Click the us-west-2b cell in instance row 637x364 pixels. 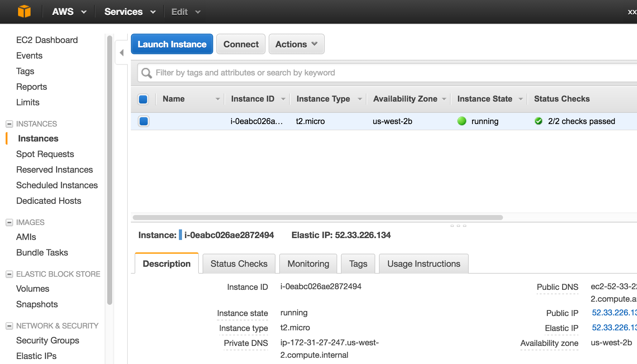coord(392,121)
